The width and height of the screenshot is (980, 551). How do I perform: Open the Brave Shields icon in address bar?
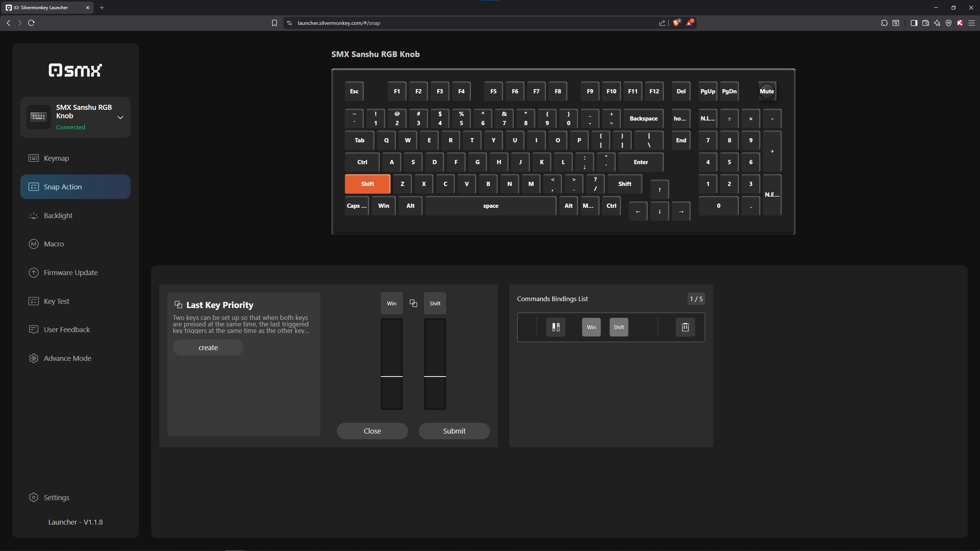[676, 23]
